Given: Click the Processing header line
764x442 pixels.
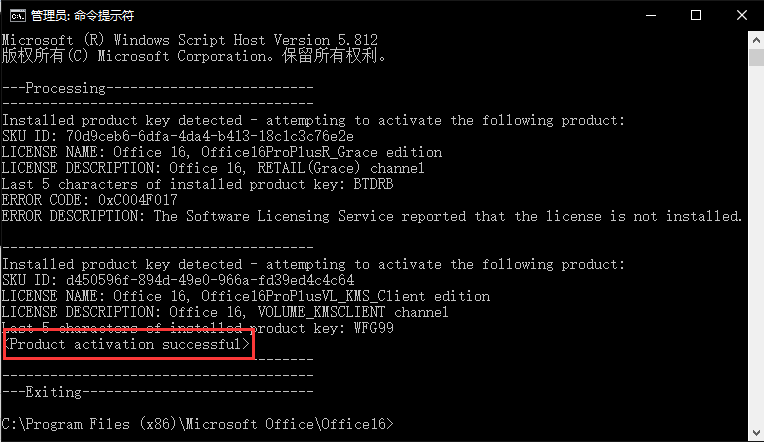Looking at the screenshot, I should pos(157,88).
